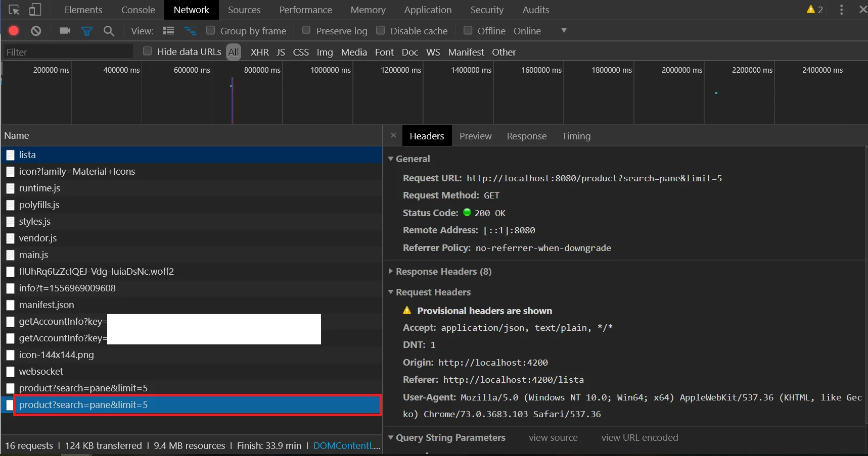Enable Group by frame checkbox

(211, 30)
